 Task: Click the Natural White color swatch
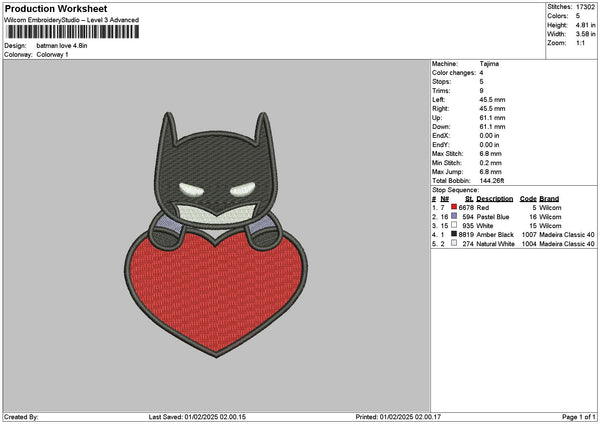(x=453, y=243)
